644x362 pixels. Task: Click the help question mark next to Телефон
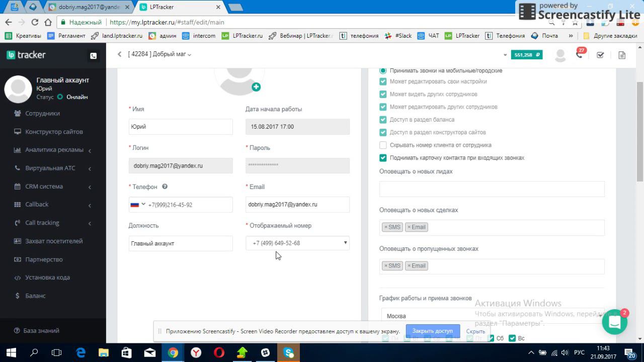tap(165, 187)
